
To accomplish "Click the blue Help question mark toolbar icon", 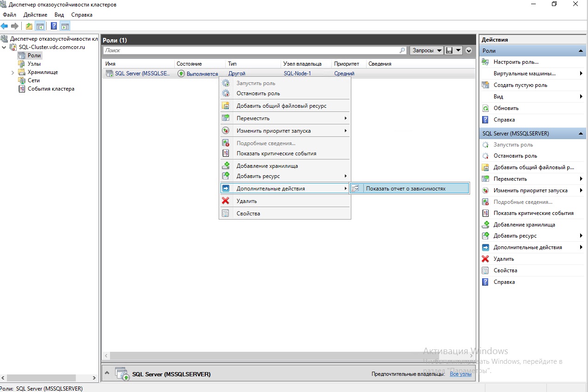I will pos(54,26).
